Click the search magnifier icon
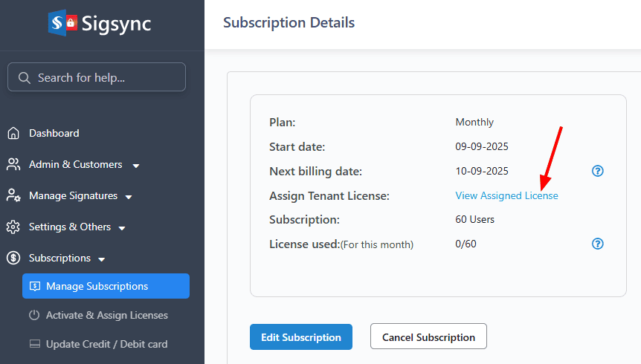This screenshot has height=364, width=641. [25, 77]
